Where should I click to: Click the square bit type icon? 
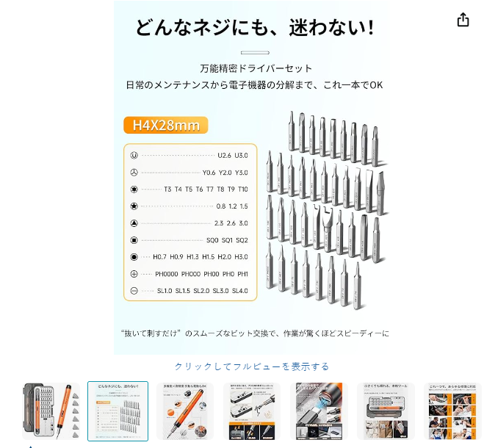(x=134, y=240)
